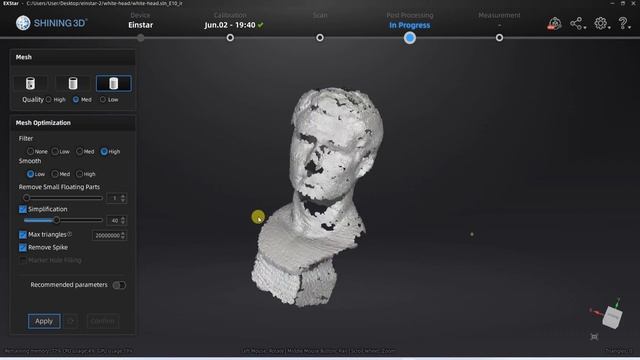Click the Remove Small Floating Parts slider
Viewport: 640px width, 360px height.
pos(62,198)
